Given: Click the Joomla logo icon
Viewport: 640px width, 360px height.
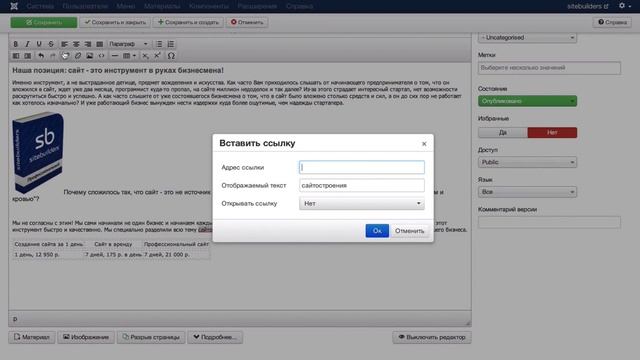Looking at the screenshot, I should click(14, 6).
